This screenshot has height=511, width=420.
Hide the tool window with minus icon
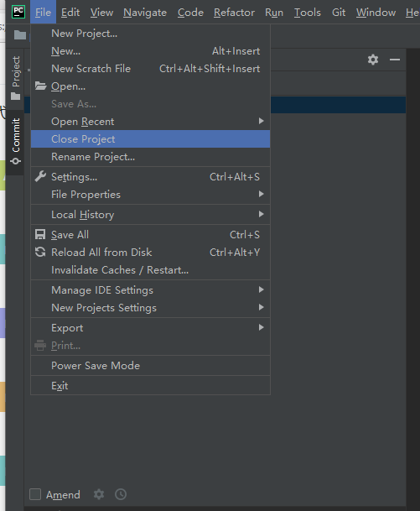click(x=395, y=60)
